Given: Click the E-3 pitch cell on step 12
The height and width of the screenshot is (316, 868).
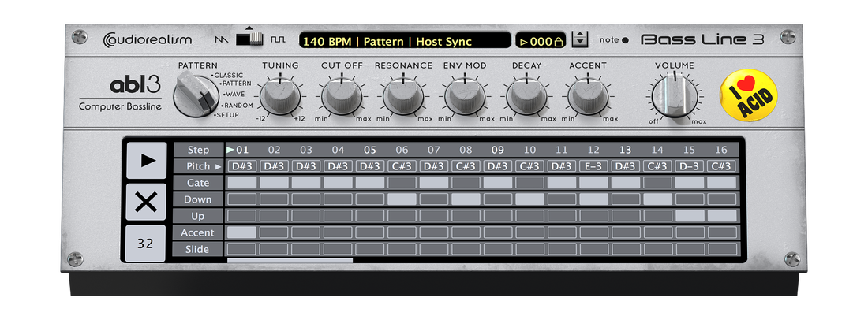Looking at the screenshot, I should click(593, 166).
